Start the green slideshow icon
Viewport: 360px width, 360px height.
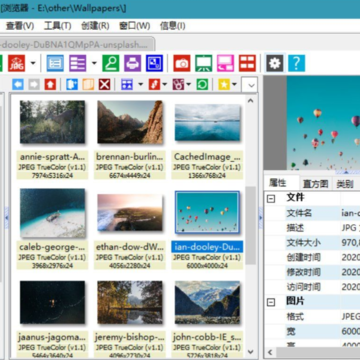pyautogui.click(x=204, y=63)
